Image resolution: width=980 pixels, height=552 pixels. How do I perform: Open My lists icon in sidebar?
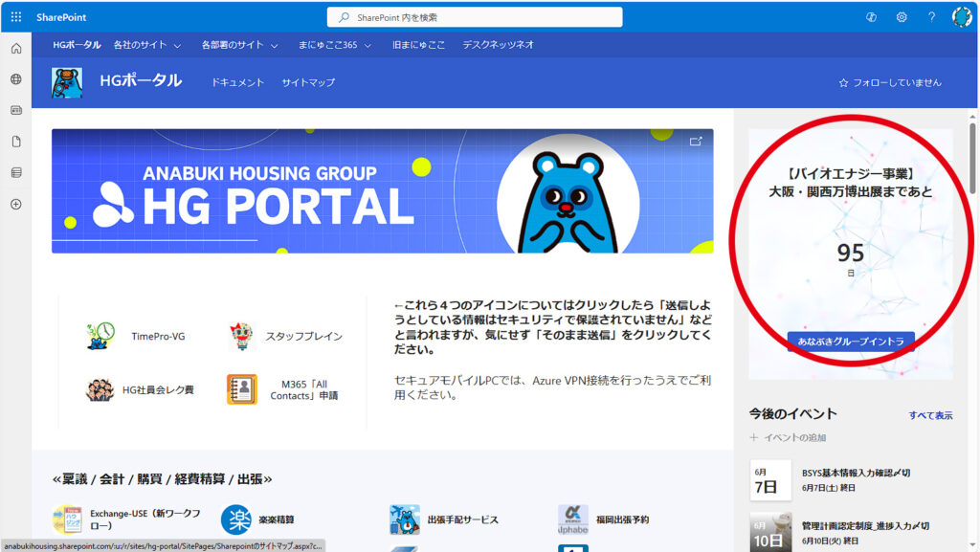16,173
